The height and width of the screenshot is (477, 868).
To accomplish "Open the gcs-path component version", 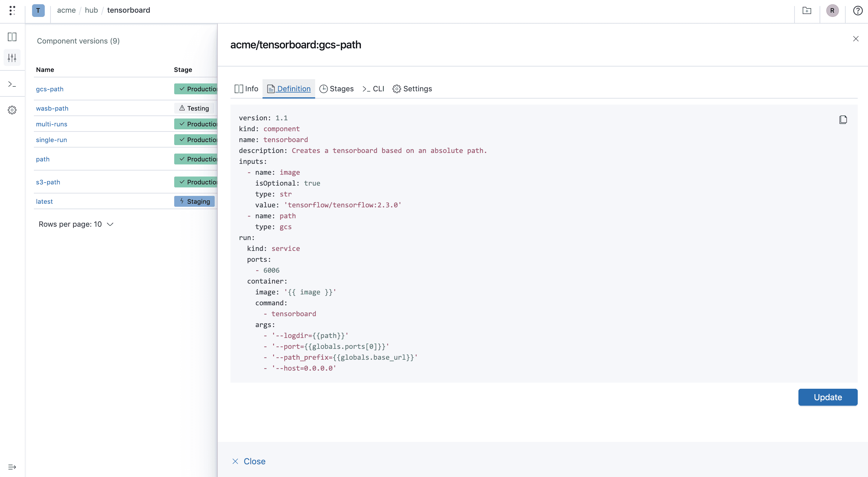I will click(x=50, y=89).
